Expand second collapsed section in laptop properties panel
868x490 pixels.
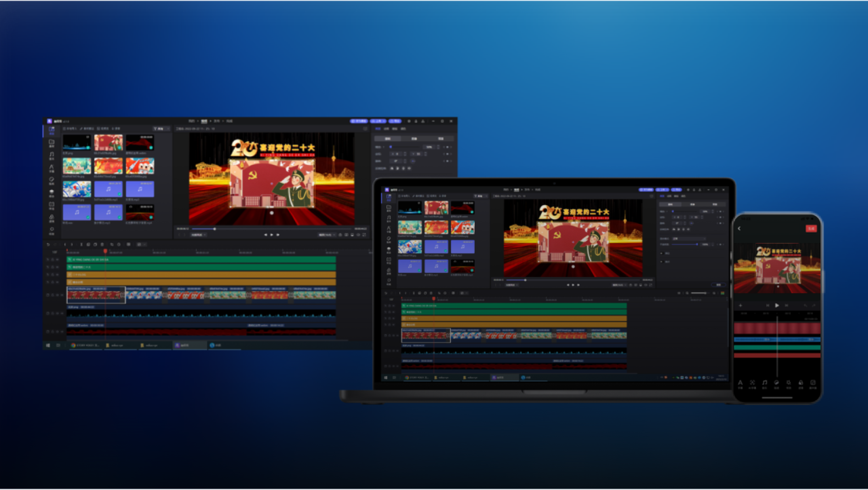pyautogui.click(x=662, y=262)
